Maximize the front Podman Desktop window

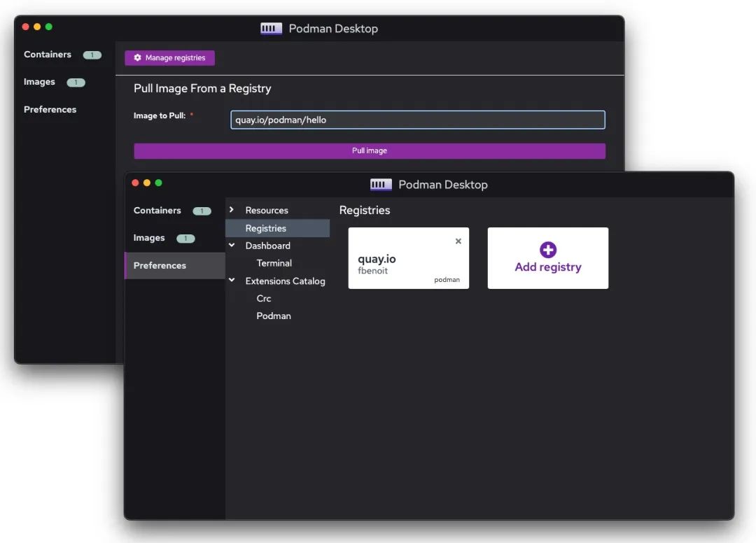pyautogui.click(x=159, y=183)
